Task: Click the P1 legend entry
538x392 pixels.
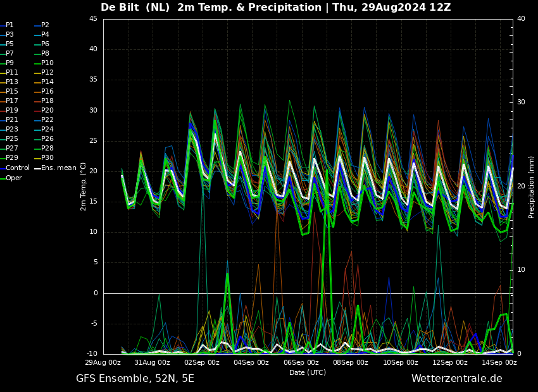Action: (7, 25)
